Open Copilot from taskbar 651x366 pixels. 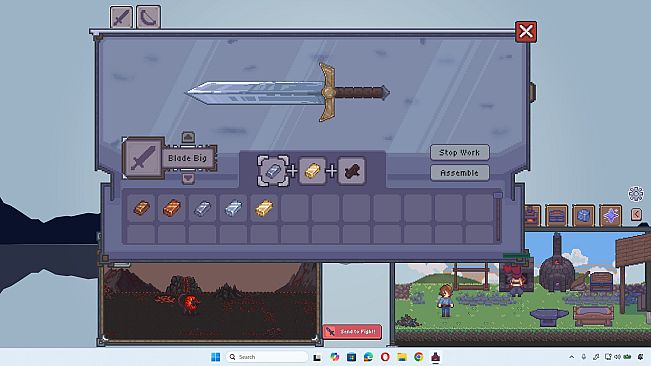[334, 357]
